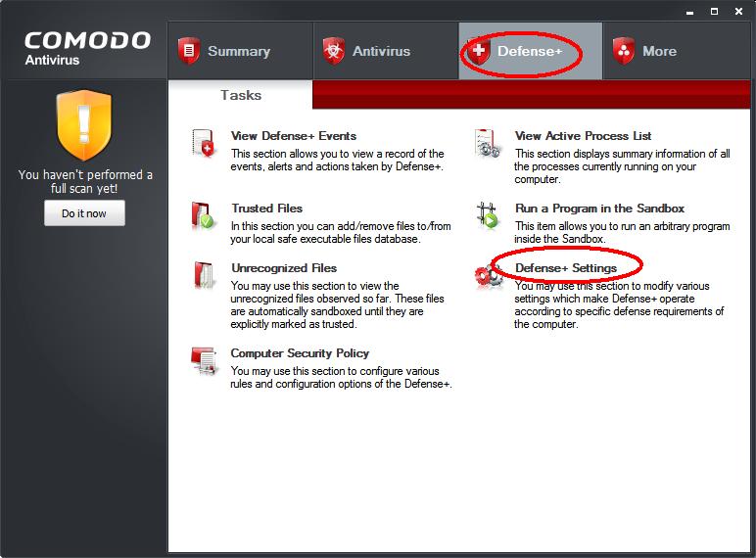Open the Computer Security Policy link

point(299,353)
